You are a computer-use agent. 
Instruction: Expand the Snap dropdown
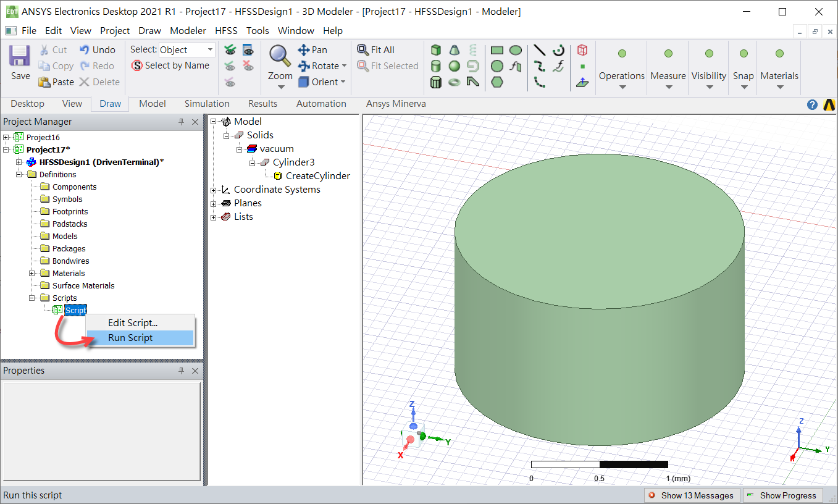pos(744,87)
